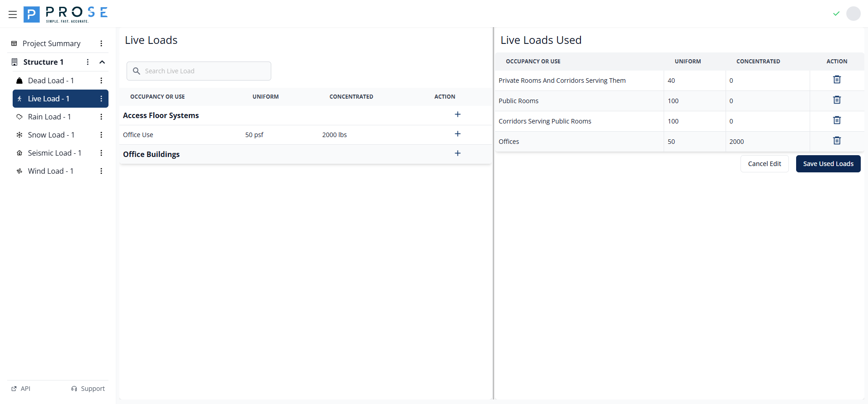
Task: Select Seismic Load - 1 in sidebar
Action: tap(54, 153)
